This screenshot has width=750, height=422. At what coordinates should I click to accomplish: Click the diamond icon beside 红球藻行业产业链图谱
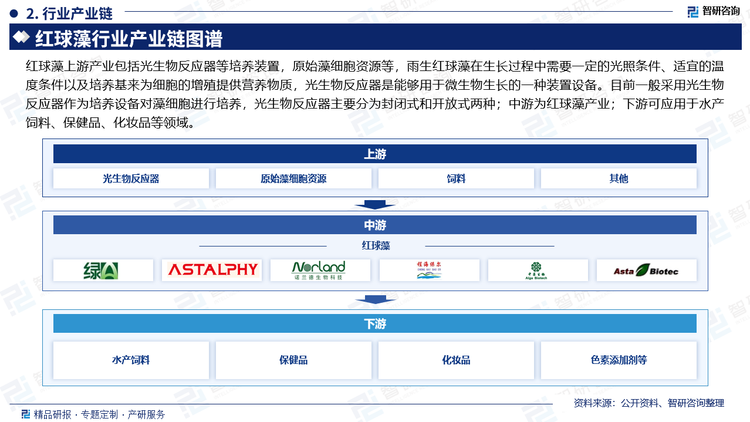[x=21, y=37]
